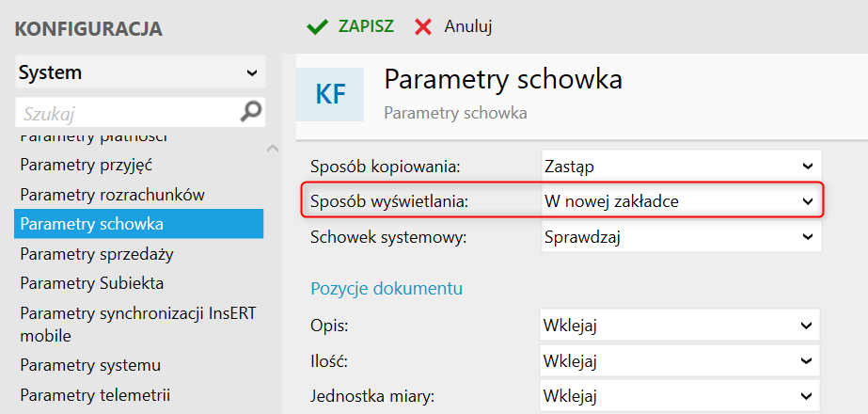
Task: Click the search magnifier icon
Action: (x=251, y=112)
